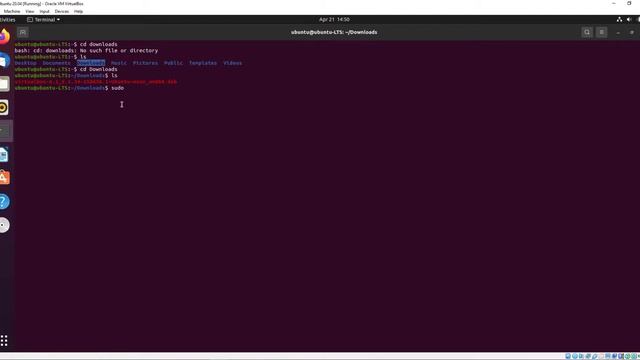Open the Help icon in the dock
The width and height of the screenshot is (640, 360).
(4, 202)
